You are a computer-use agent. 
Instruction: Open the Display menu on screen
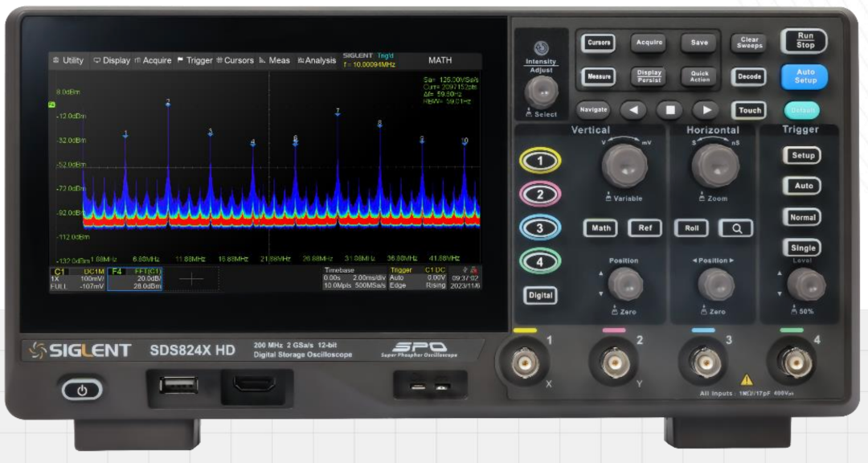pyautogui.click(x=112, y=60)
